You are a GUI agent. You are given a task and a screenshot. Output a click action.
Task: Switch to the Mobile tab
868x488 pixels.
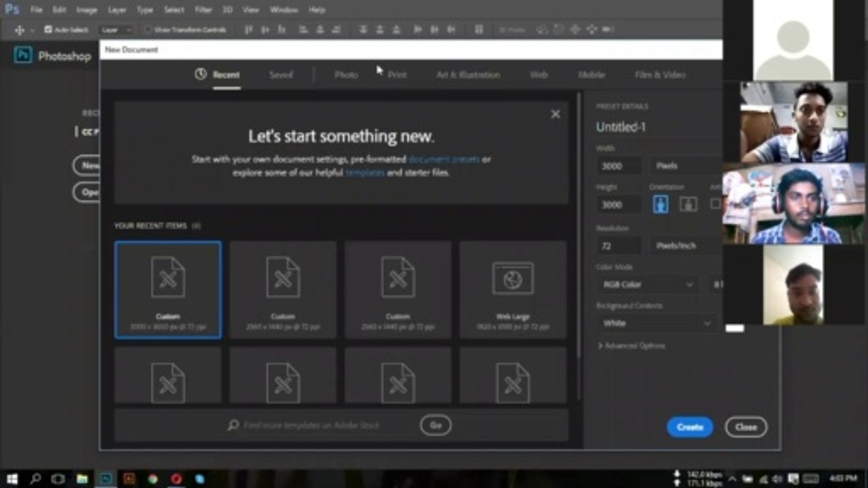591,75
